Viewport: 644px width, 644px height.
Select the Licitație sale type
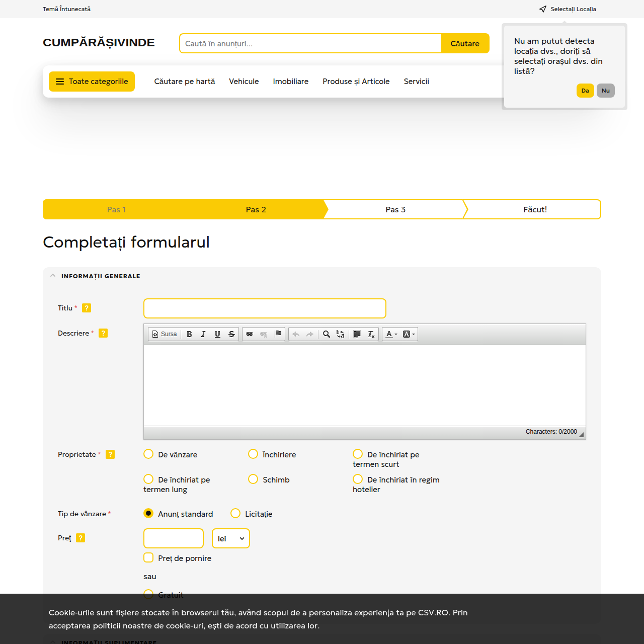click(235, 514)
